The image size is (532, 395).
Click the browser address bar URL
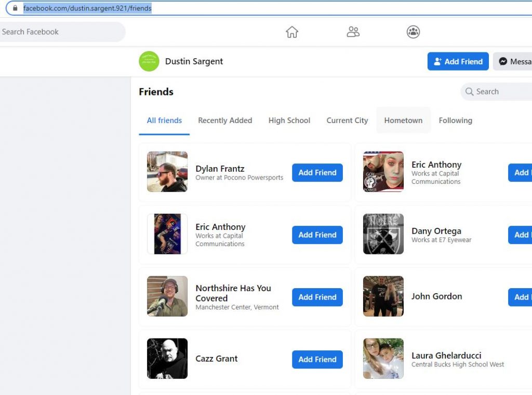[x=87, y=8]
